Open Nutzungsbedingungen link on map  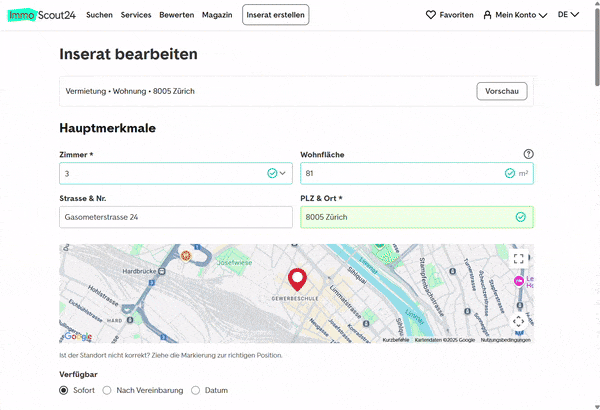tap(505, 340)
